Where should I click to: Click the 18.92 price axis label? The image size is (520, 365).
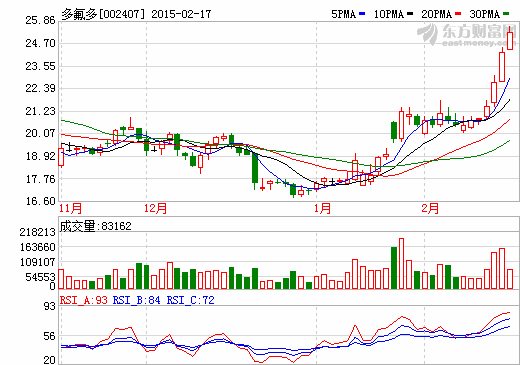click(40, 156)
